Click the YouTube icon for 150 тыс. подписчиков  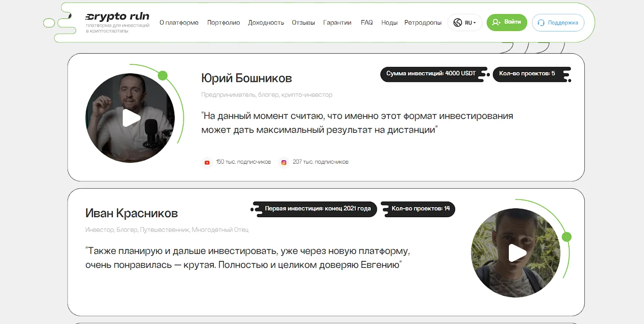tap(207, 162)
